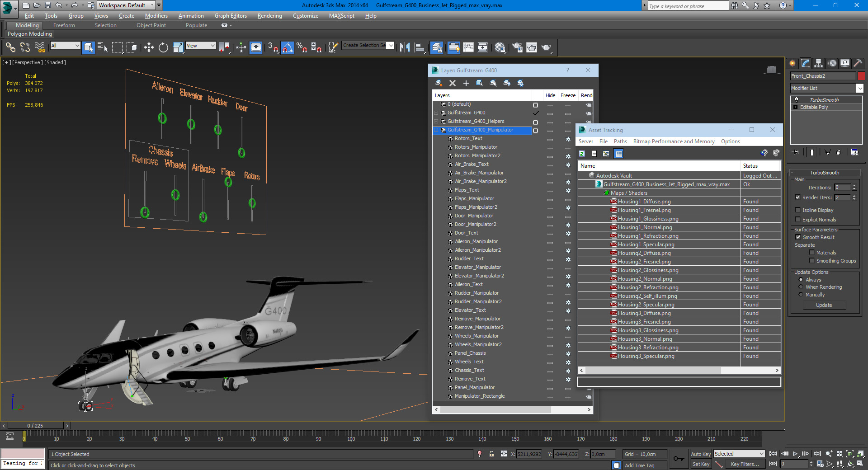Switch to the Freeform ribbon tab
Viewport: 868px width, 470px height.
tap(64, 25)
